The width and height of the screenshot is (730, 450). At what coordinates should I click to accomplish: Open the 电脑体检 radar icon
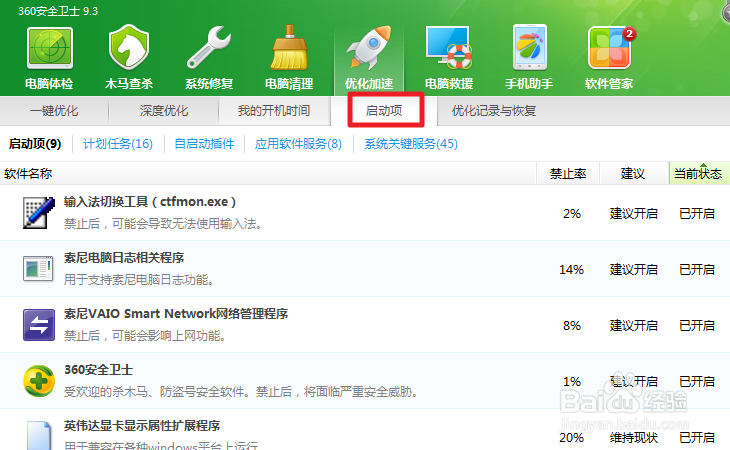(49, 48)
